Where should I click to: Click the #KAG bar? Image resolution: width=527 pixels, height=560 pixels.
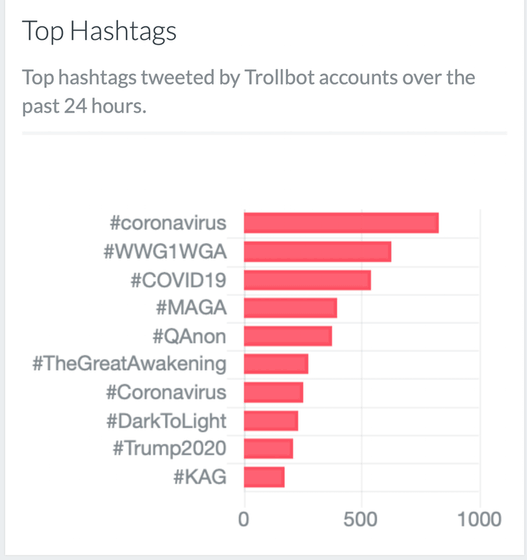(x=265, y=477)
